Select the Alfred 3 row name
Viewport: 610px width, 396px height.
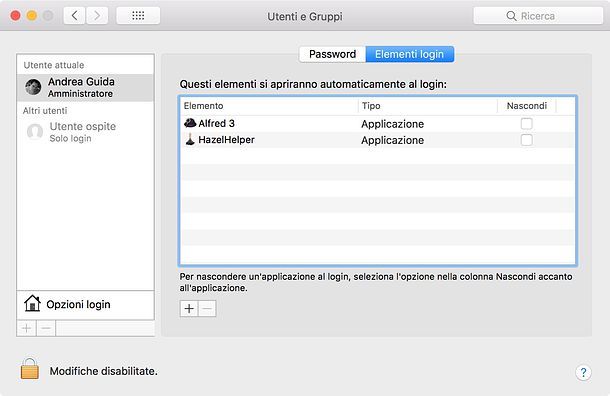click(x=216, y=123)
